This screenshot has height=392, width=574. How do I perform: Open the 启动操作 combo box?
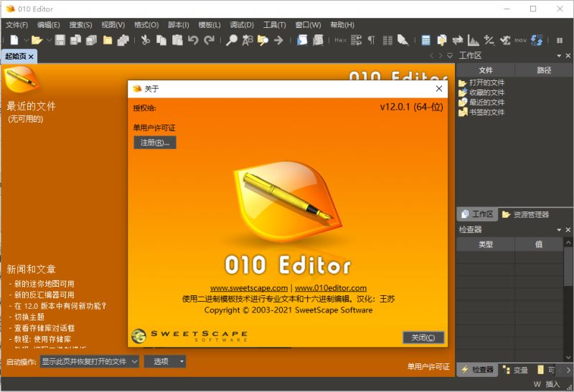coord(89,362)
